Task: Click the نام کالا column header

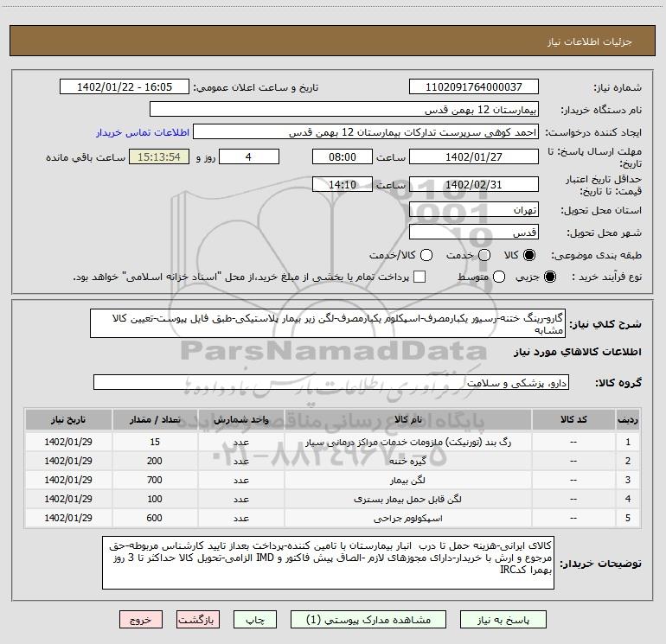Action: (x=407, y=419)
